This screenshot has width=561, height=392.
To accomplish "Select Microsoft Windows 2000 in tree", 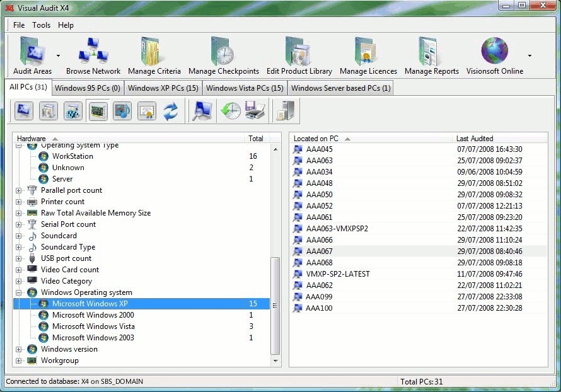I will (x=93, y=314).
